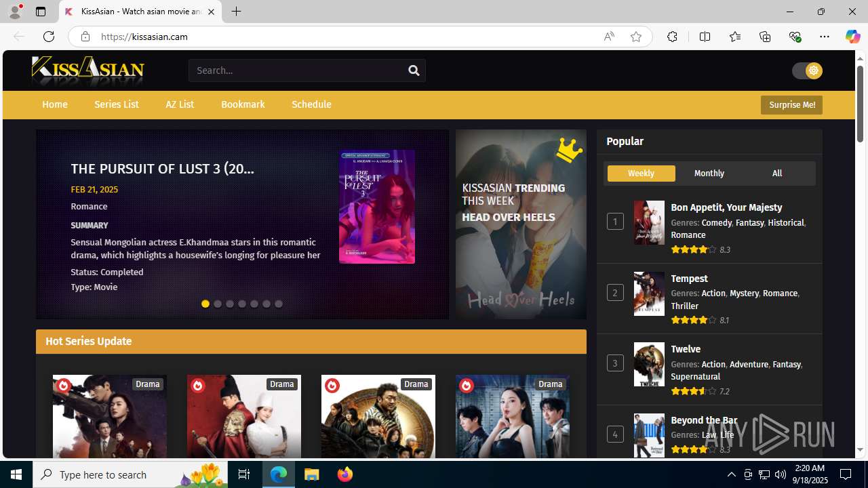
Task: Click the address bar URL
Action: (144, 37)
